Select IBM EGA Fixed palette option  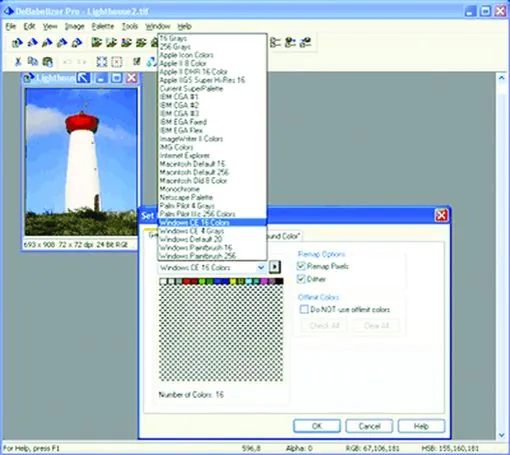[x=212, y=122]
